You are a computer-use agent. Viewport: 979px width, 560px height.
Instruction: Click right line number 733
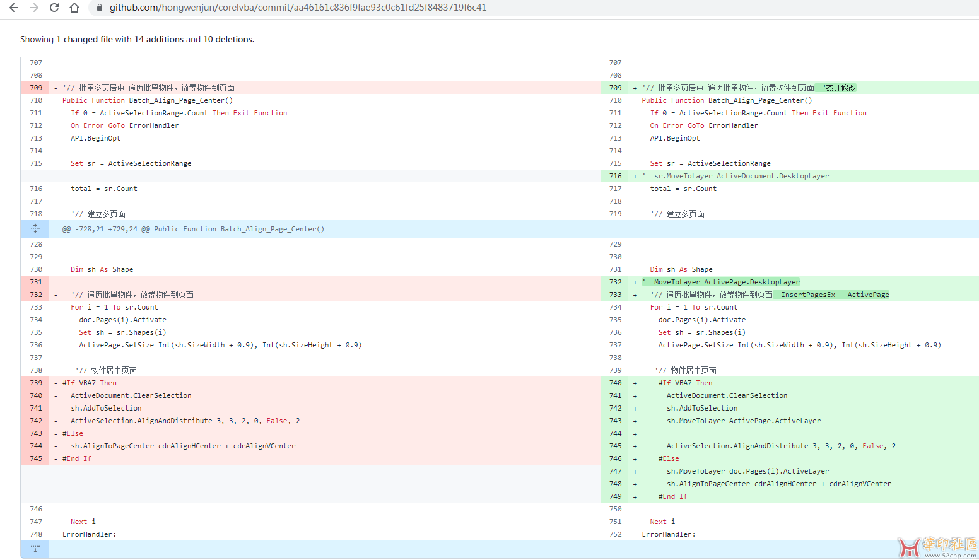[616, 295]
